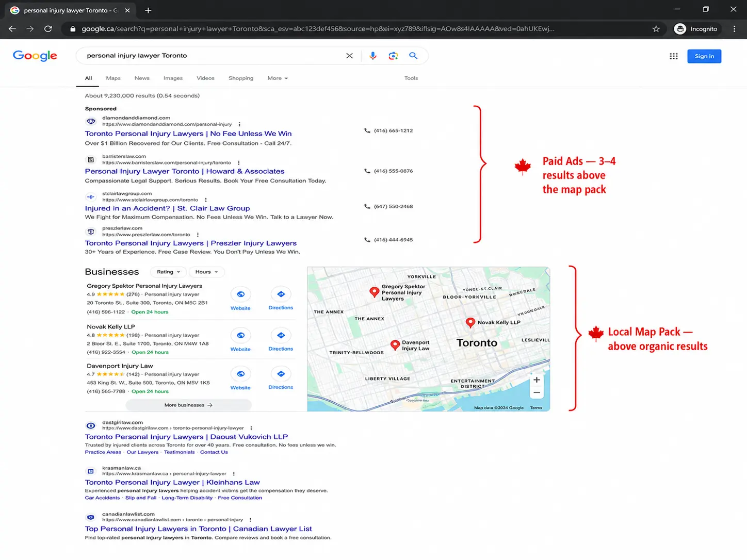747x560 pixels.
Task: Open Practice Areas sitelink
Action: (103, 452)
